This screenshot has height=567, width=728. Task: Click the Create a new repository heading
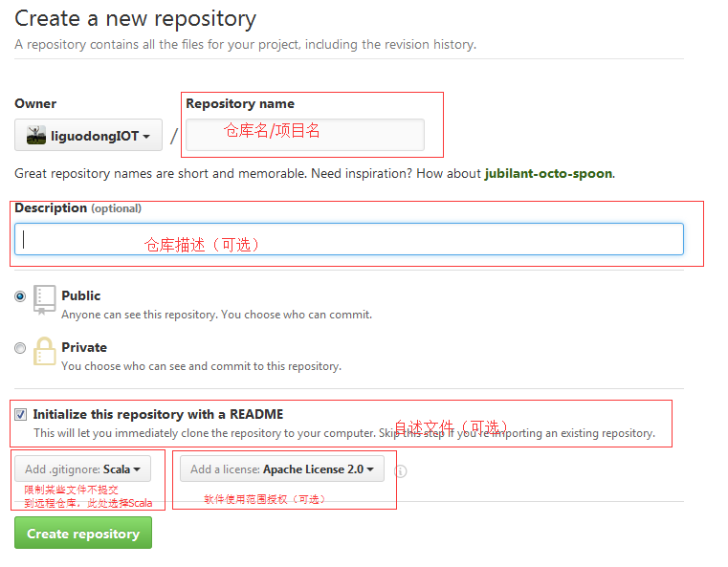coord(135,19)
